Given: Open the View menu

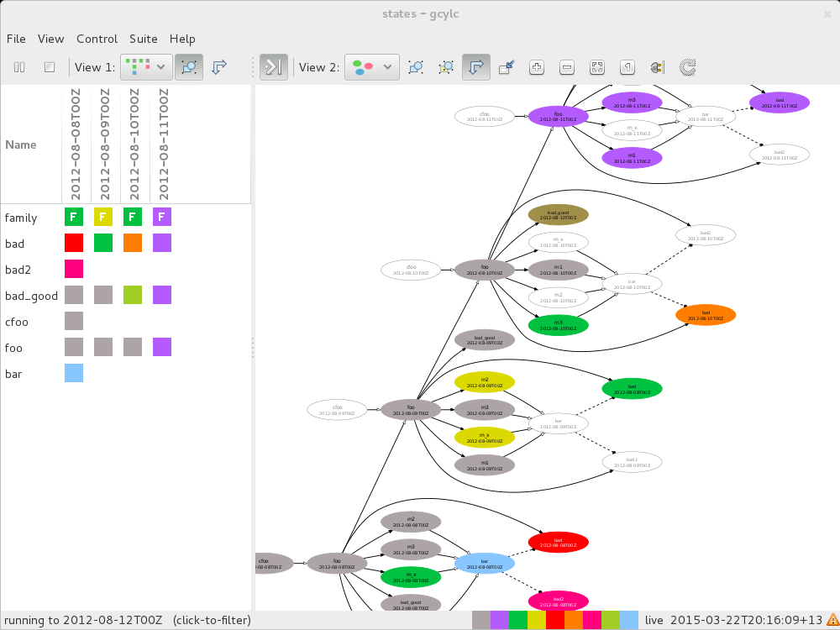Looking at the screenshot, I should tap(51, 39).
